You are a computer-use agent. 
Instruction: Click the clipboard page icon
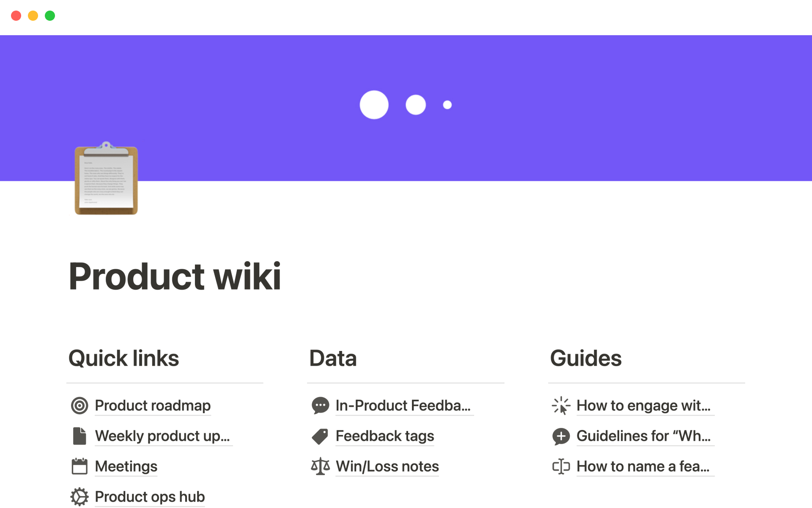(x=106, y=179)
